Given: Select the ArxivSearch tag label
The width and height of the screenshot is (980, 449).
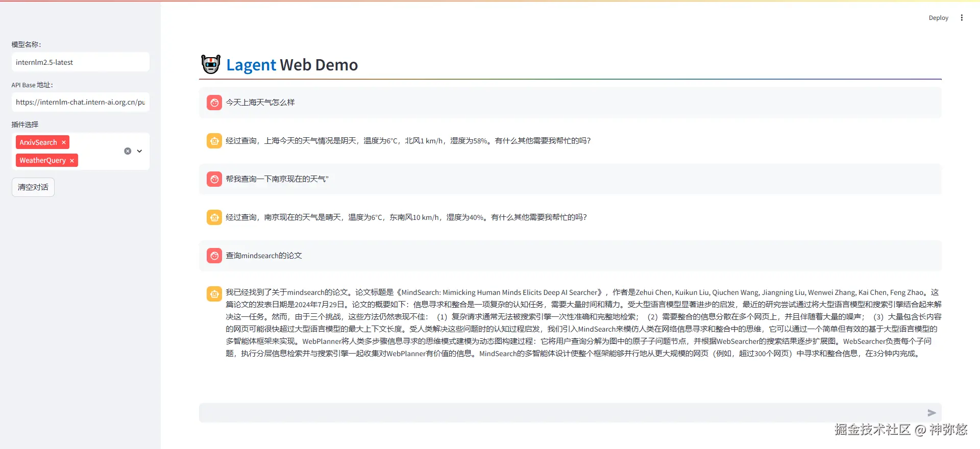Looking at the screenshot, I should coord(38,142).
